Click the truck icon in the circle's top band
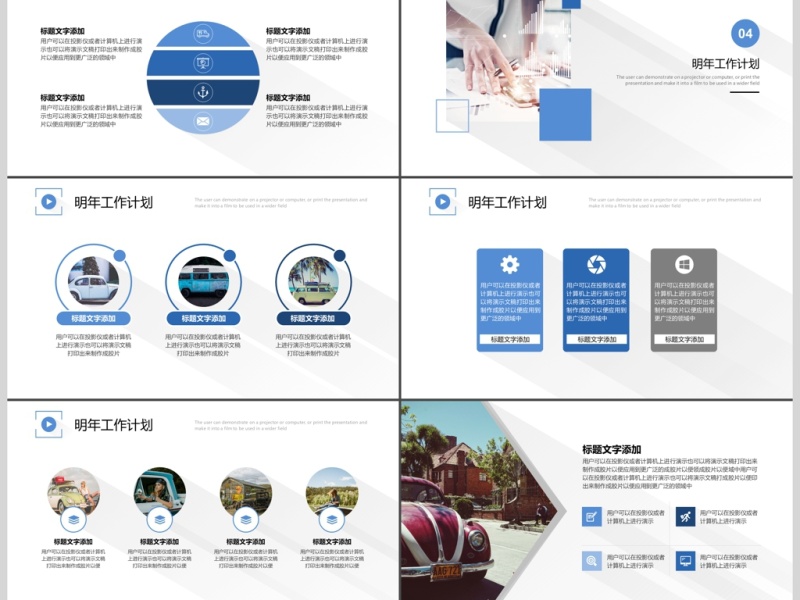 click(x=203, y=35)
